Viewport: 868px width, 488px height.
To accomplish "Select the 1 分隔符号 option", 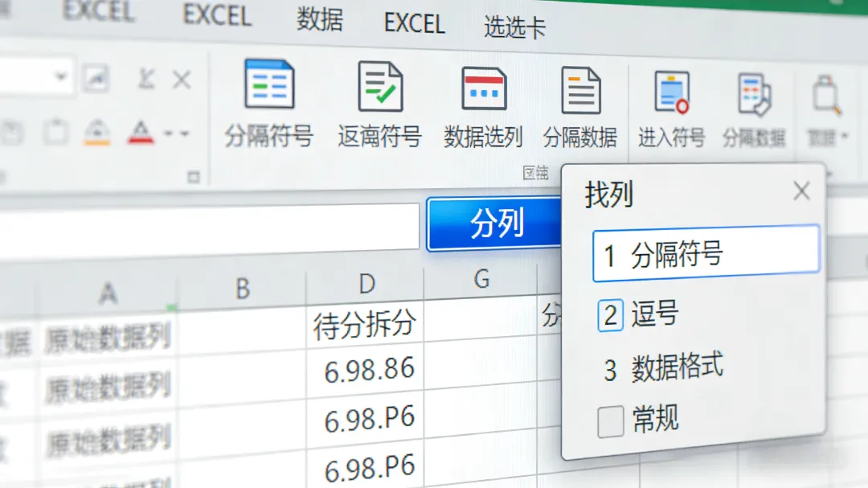I will click(706, 254).
